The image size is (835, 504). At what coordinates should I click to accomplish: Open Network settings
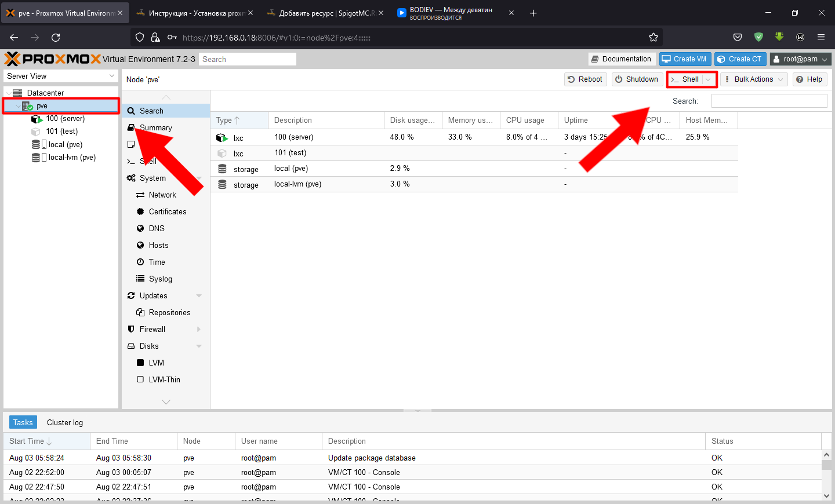[166, 195]
